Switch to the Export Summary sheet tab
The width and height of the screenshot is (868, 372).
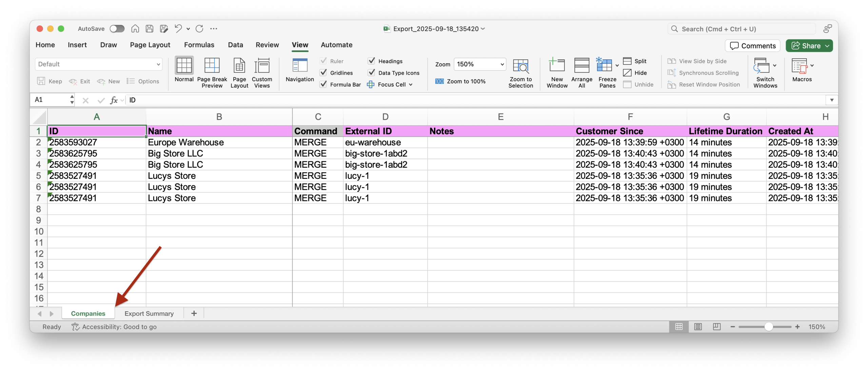tap(149, 314)
